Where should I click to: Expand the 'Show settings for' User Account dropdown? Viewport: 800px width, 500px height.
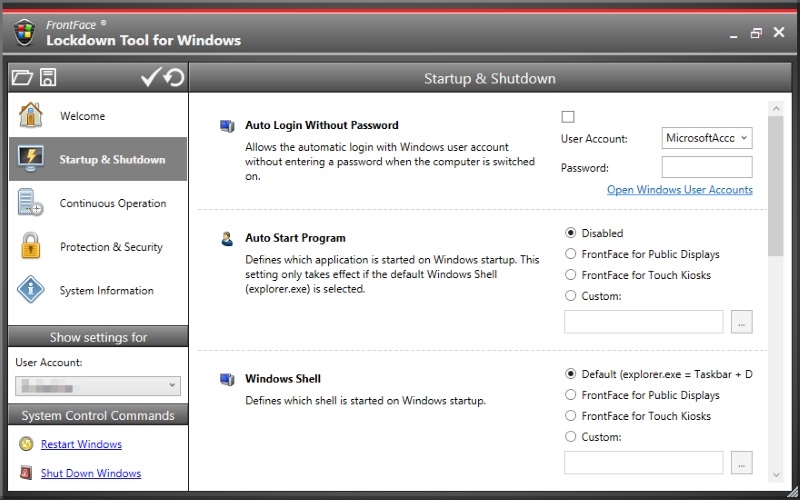click(x=98, y=385)
